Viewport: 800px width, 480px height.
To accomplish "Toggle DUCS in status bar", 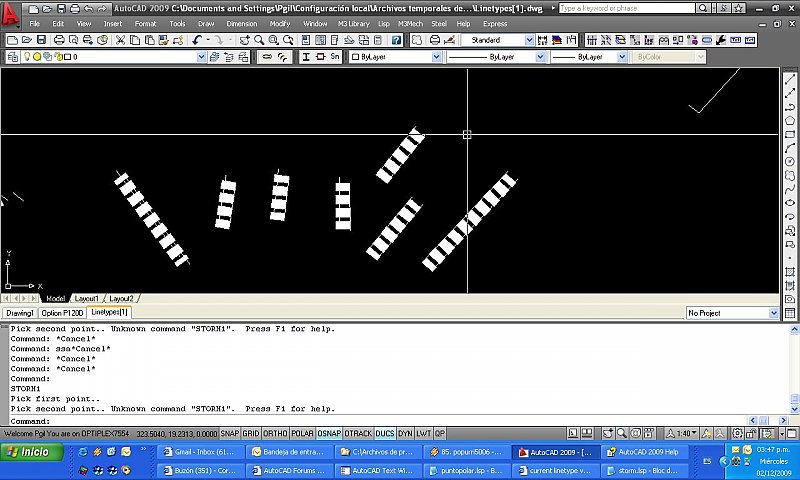I will (385, 434).
